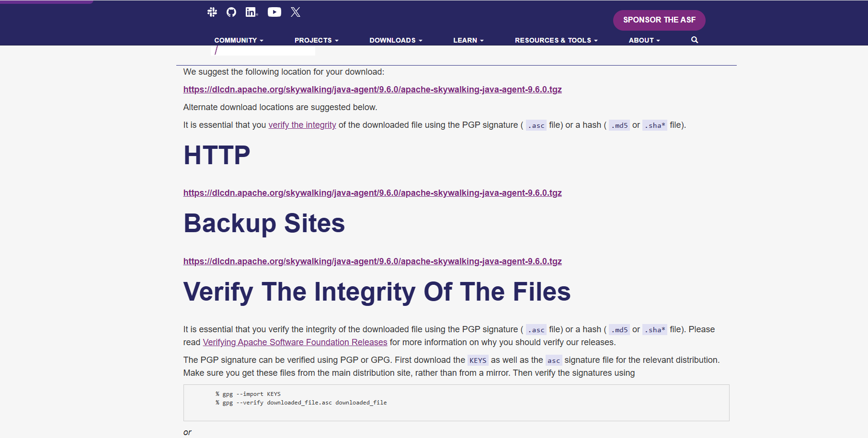The image size is (868, 438).
Task: Click the search magnifier icon
Action: click(695, 40)
